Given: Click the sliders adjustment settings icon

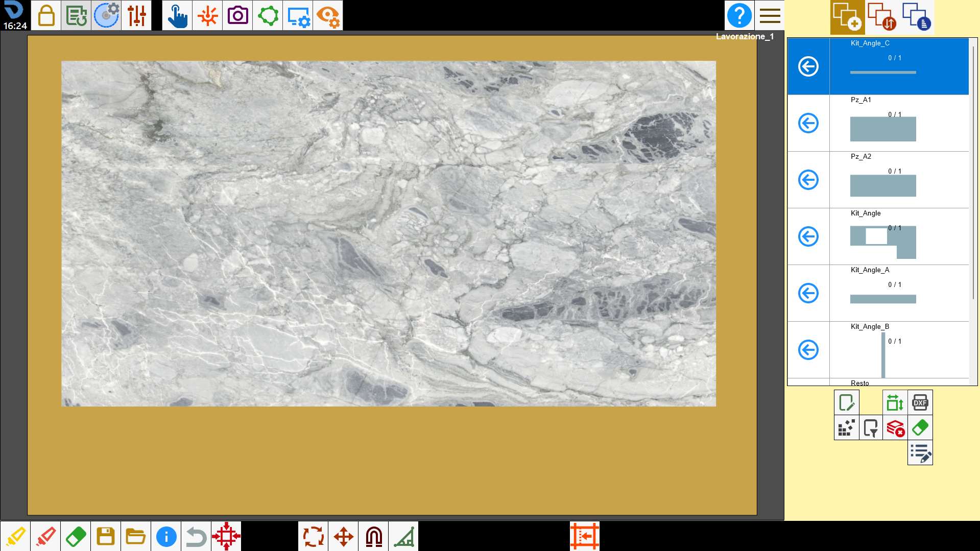Looking at the screenshot, I should tap(136, 15).
